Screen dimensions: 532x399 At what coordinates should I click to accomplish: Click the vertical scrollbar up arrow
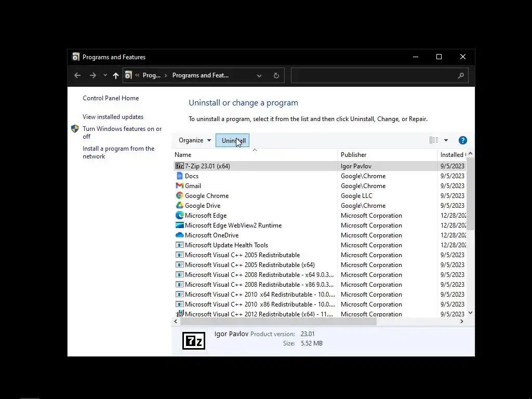point(470,153)
